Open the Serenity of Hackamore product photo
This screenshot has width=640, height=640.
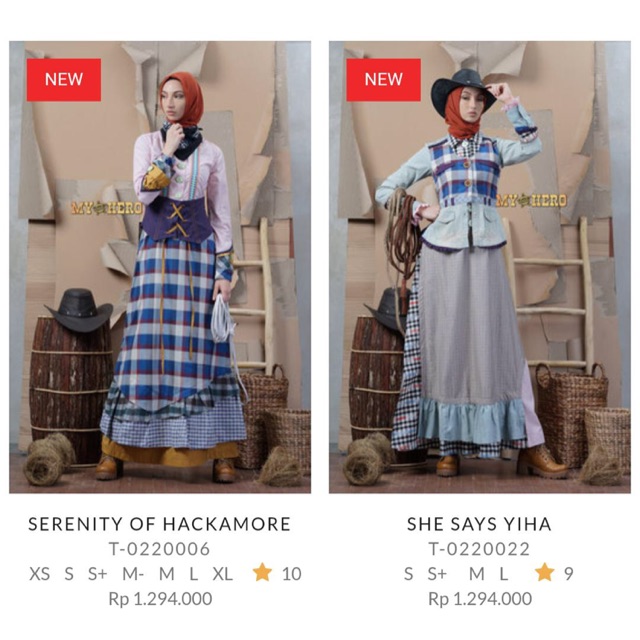(x=160, y=267)
